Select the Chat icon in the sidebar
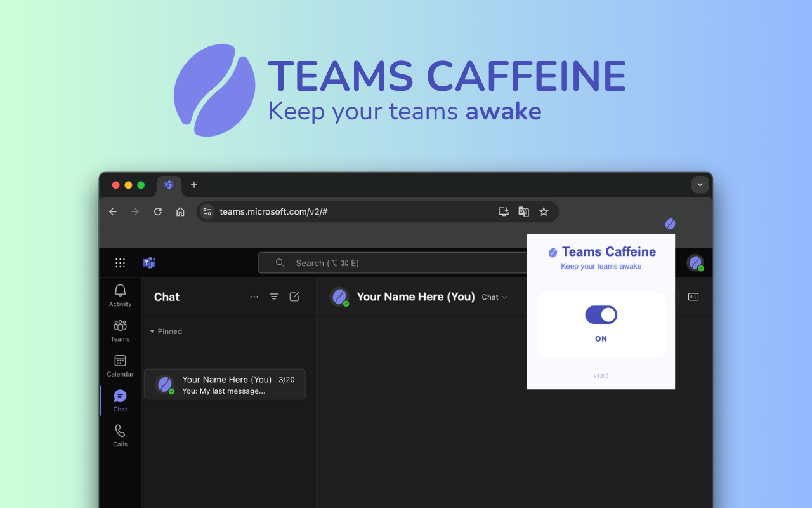The width and height of the screenshot is (812, 508). point(120,398)
